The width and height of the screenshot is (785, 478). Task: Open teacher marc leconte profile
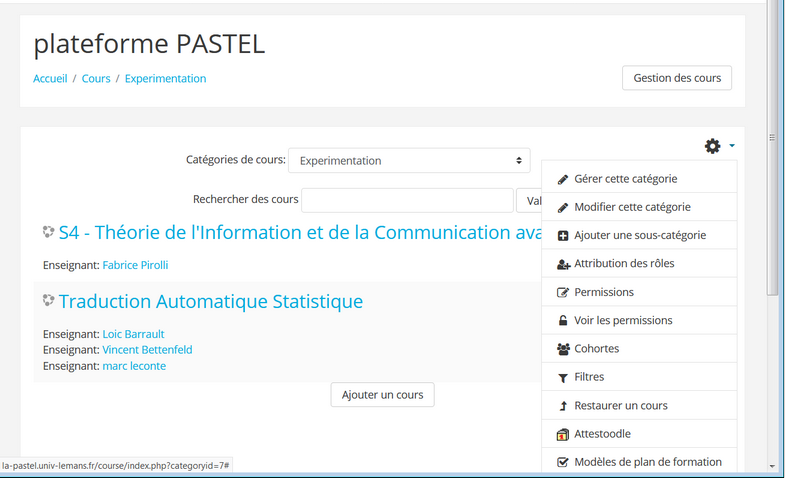point(134,366)
